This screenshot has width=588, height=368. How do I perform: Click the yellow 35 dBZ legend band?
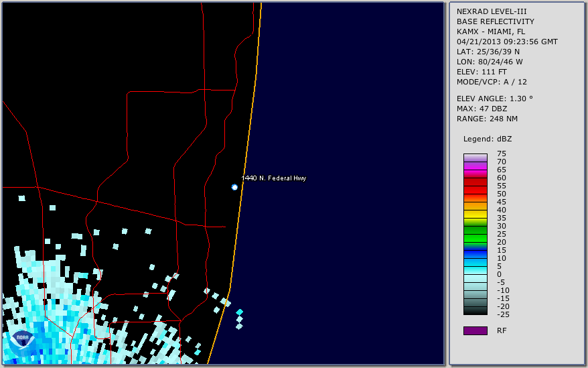[475, 222]
